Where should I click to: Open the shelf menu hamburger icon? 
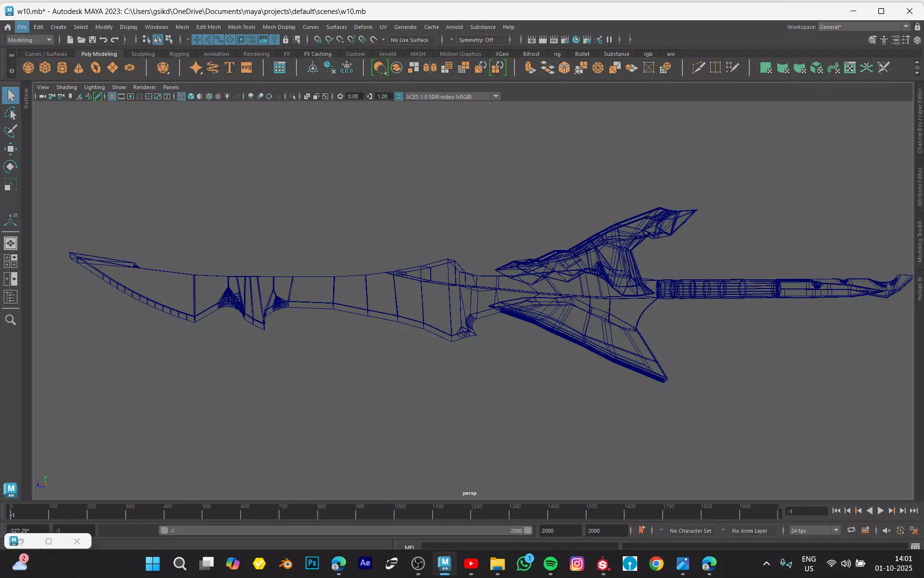point(12,55)
